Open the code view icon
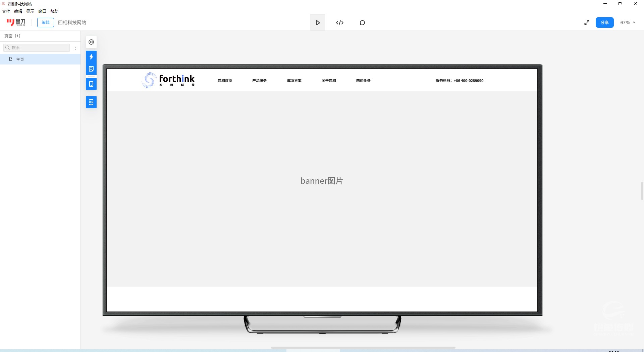Image resolution: width=644 pixels, height=352 pixels. (340, 23)
